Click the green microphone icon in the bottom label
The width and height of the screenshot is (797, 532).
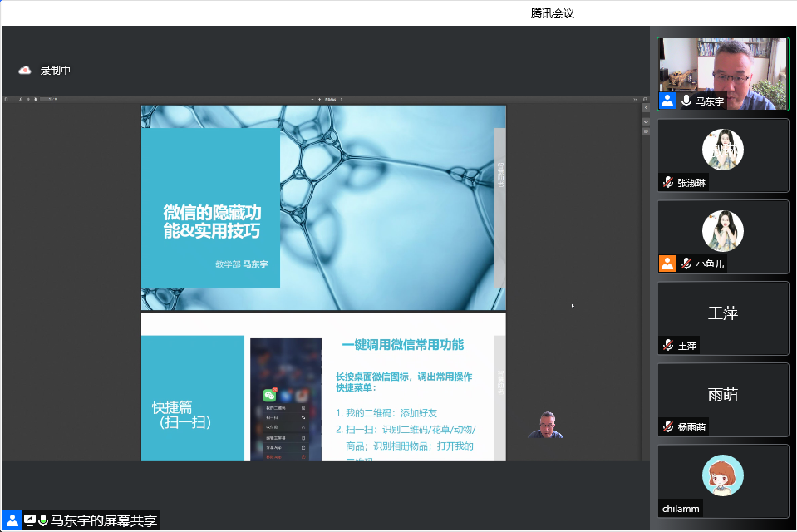click(x=43, y=520)
